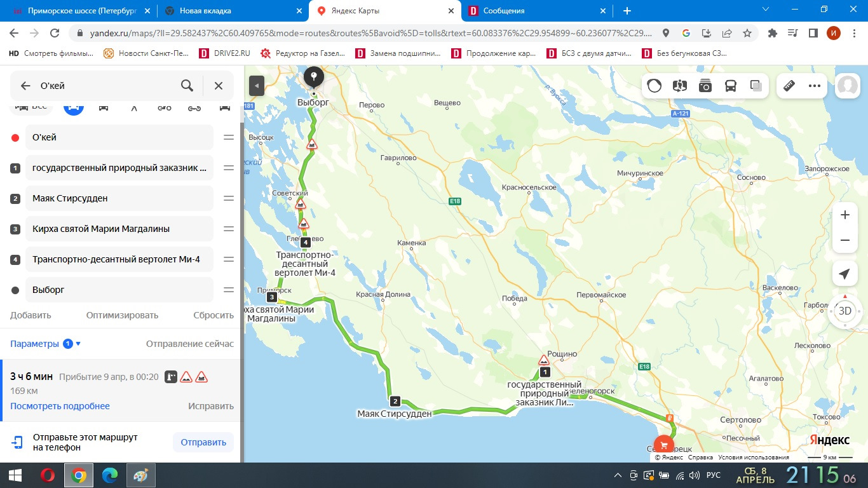This screenshot has height=488, width=868.
Task: Toggle the 3D map tilt button
Action: click(844, 311)
